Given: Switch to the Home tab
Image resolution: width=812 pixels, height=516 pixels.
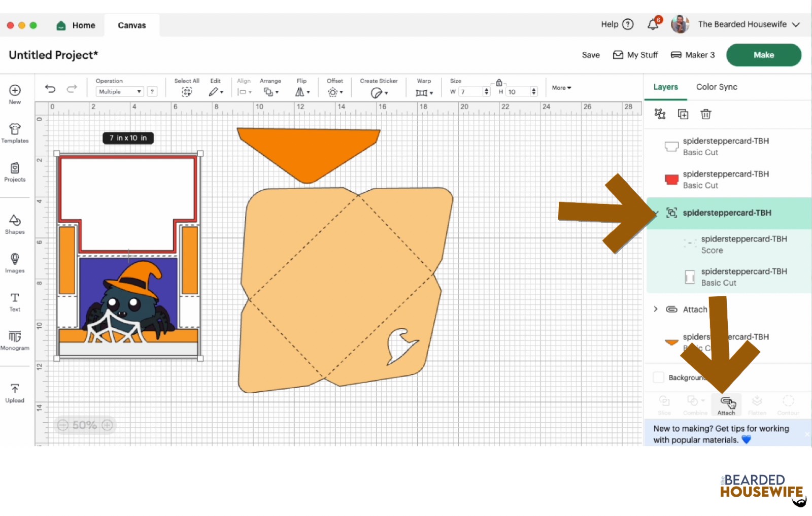Looking at the screenshot, I should [76, 25].
